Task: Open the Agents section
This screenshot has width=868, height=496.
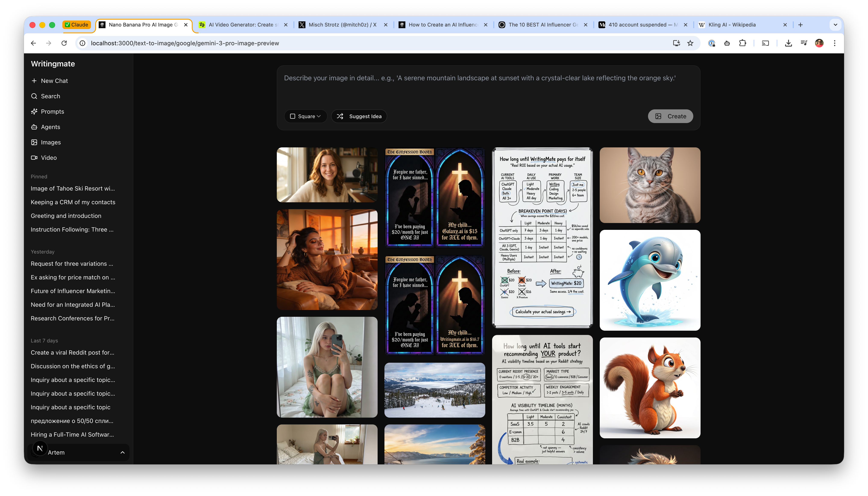Action: pyautogui.click(x=50, y=127)
